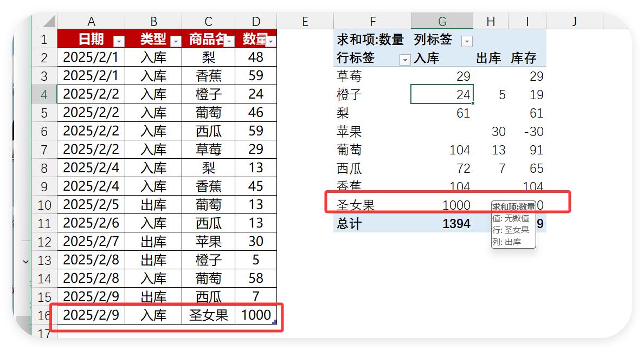Image resolution: width=644 pixels, height=350 pixels.
Task: Click pivot 苹果 出库 value 30
Action: 499,132
